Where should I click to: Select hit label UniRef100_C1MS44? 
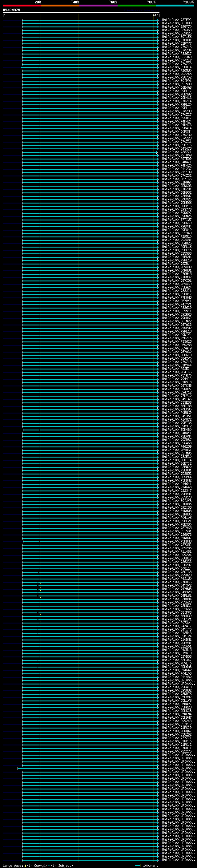tap(177, 365)
